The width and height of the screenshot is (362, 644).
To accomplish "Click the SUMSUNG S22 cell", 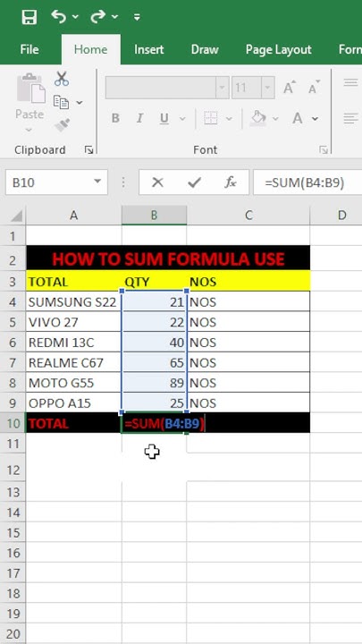I will (x=74, y=302).
